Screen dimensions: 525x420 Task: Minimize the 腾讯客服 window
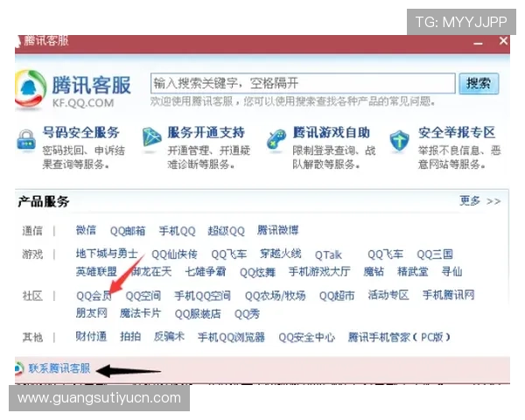click(x=479, y=44)
